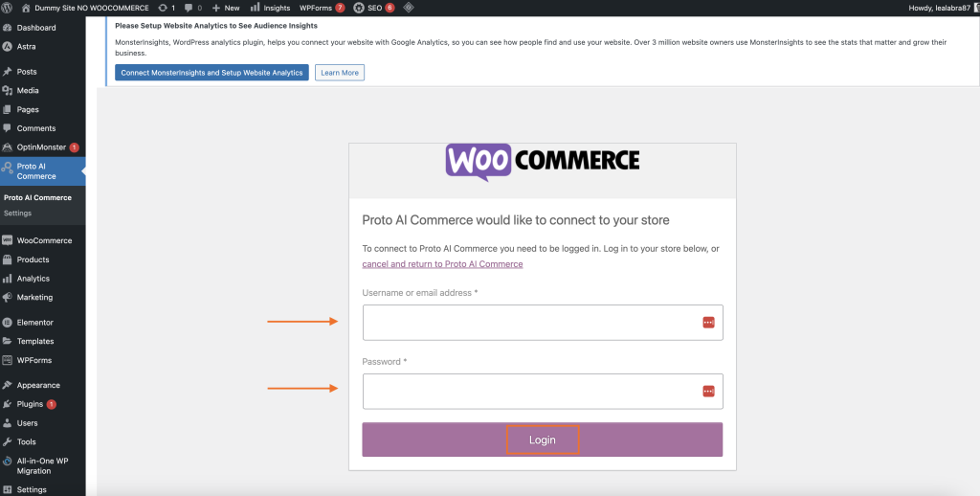Click the WooCommerce Woo icon in sidebar

click(x=7, y=240)
